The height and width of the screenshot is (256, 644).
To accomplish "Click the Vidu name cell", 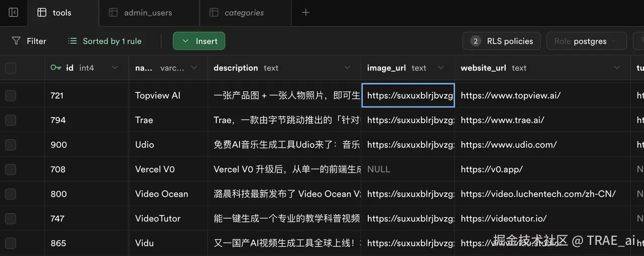I will 168,243.
